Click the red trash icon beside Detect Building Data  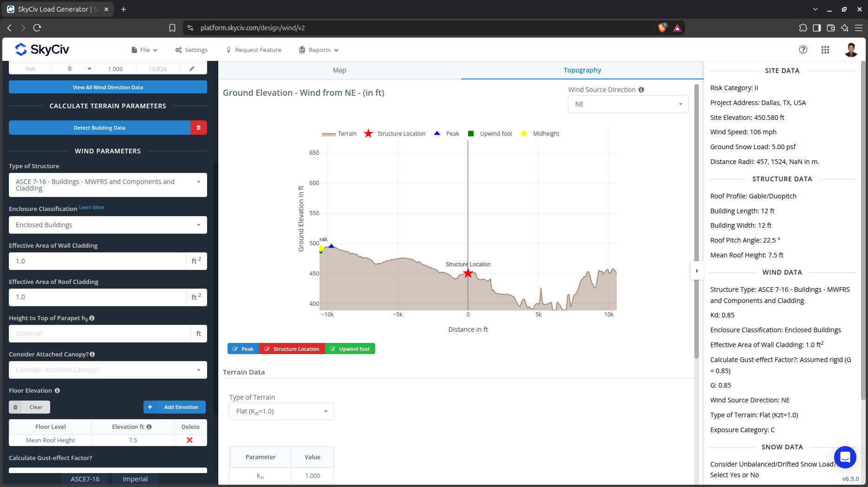[198, 128]
